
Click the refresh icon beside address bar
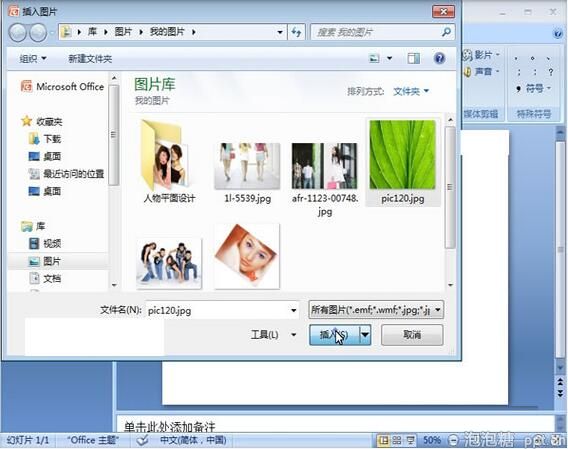296,33
